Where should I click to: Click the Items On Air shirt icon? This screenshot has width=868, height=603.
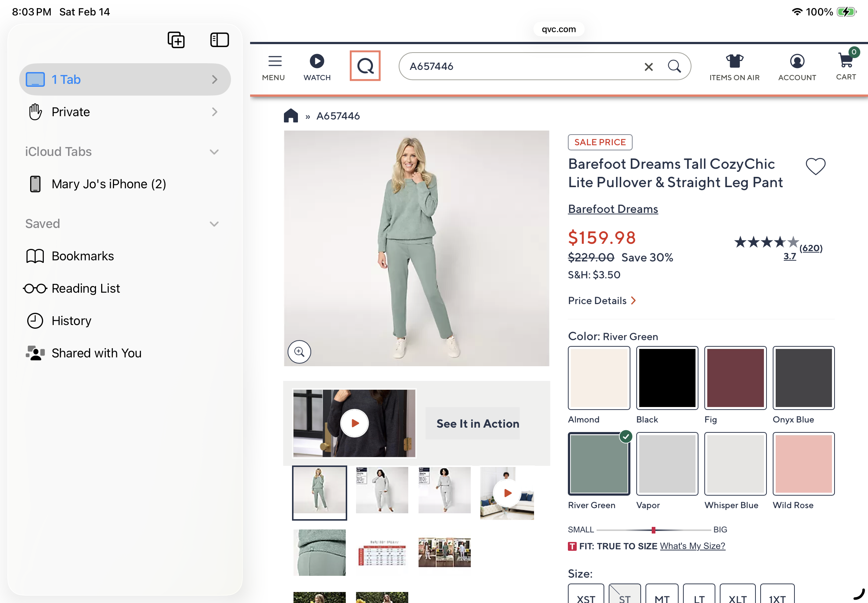pyautogui.click(x=734, y=61)
